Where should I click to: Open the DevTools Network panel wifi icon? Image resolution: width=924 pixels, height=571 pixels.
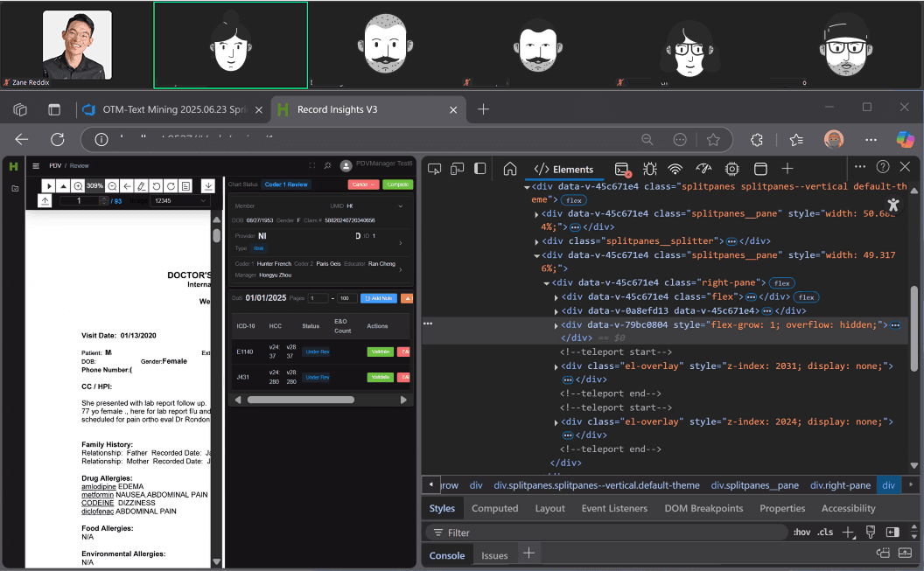tap(675, 169)
